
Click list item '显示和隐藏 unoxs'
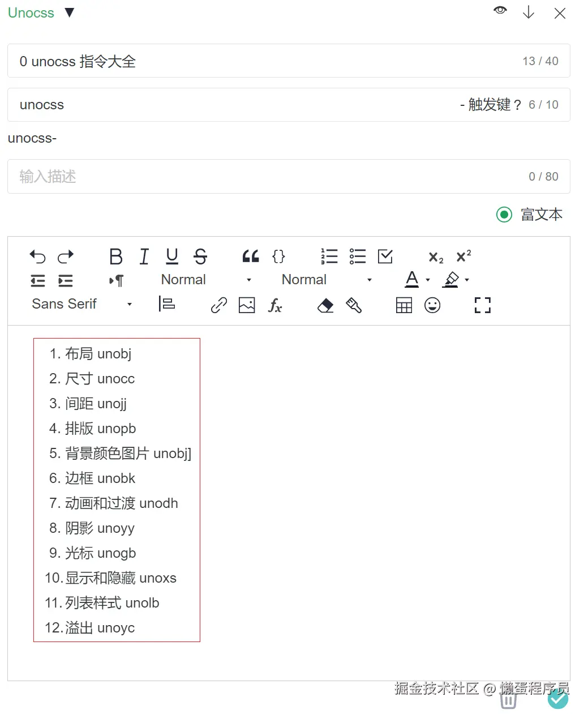pyautogui.click(x=121, y=578)
